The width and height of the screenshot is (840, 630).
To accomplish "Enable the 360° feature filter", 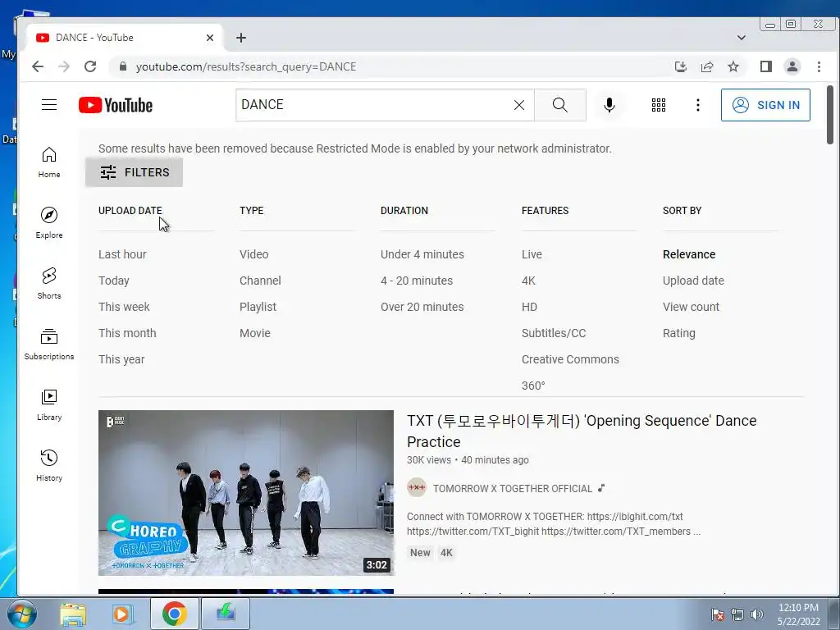I will 533,386.
